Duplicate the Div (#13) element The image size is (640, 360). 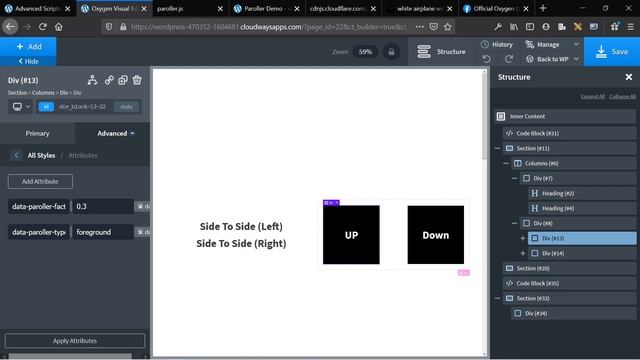click(x=123, y=80)
